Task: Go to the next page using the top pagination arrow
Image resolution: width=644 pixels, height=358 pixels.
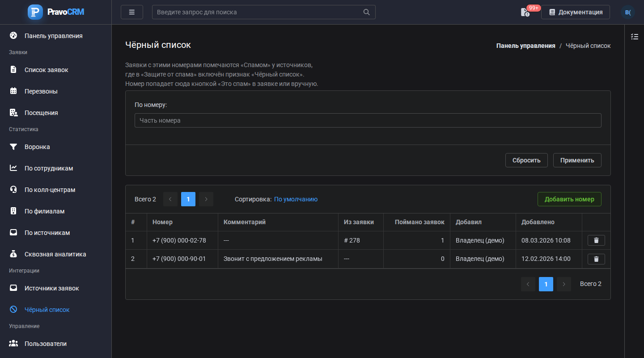Action: (x=206, y=199)
